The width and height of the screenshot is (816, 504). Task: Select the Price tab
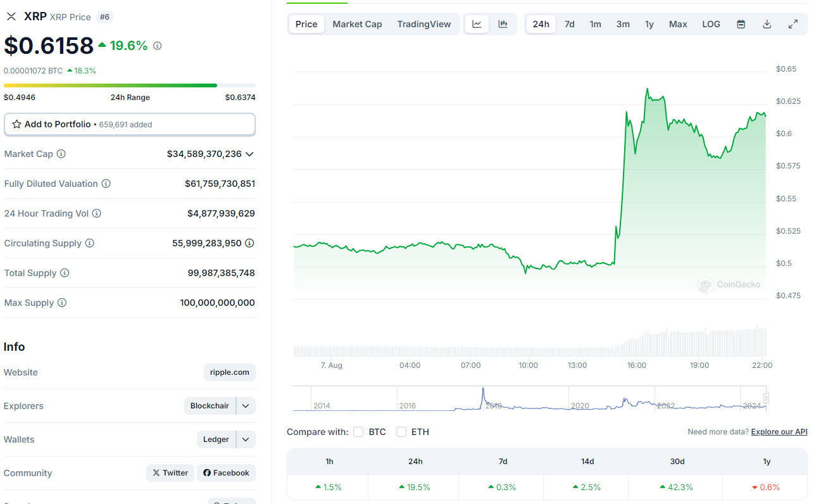tap(306, 24)
